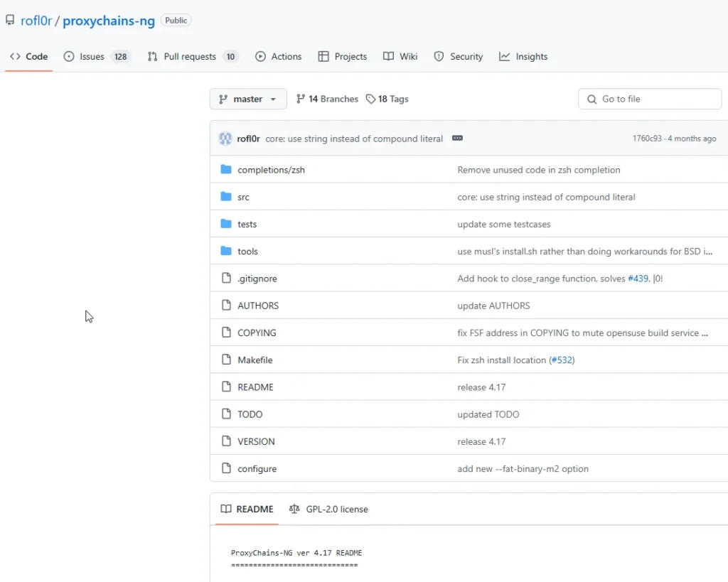Open the tools folder

(247, 252)
